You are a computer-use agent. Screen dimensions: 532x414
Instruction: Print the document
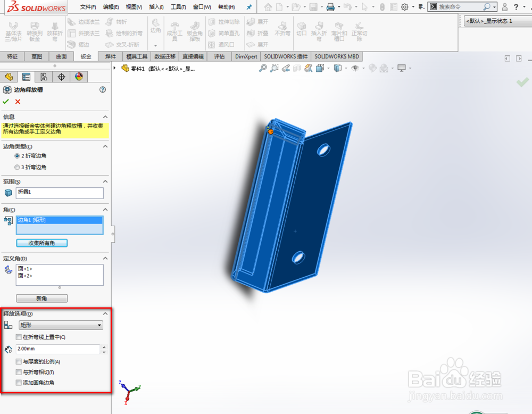point(330,7)
